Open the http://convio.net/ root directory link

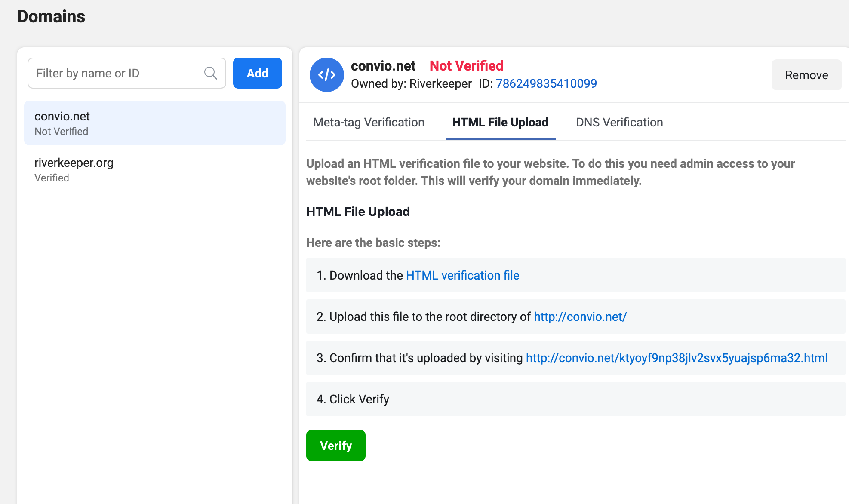[x=580, y=317]
